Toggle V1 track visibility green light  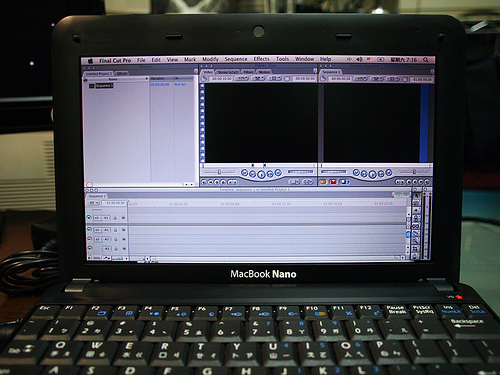[89, 218]
